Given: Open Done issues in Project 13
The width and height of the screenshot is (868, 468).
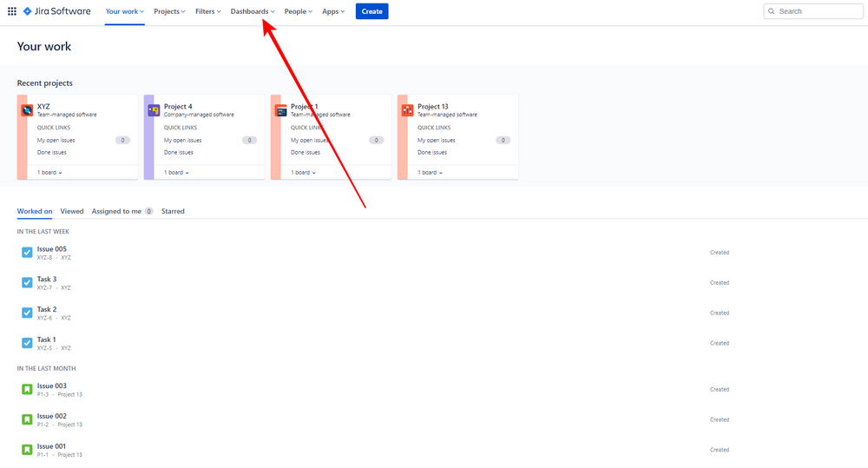Looking at the screenshot, I should point(431,152).
